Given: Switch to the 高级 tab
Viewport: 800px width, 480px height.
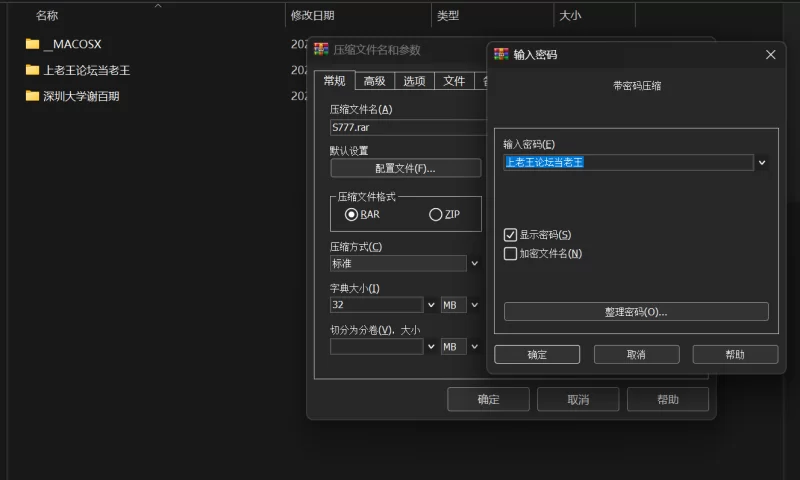Looking at the screenshot, I should coord(375,81).
